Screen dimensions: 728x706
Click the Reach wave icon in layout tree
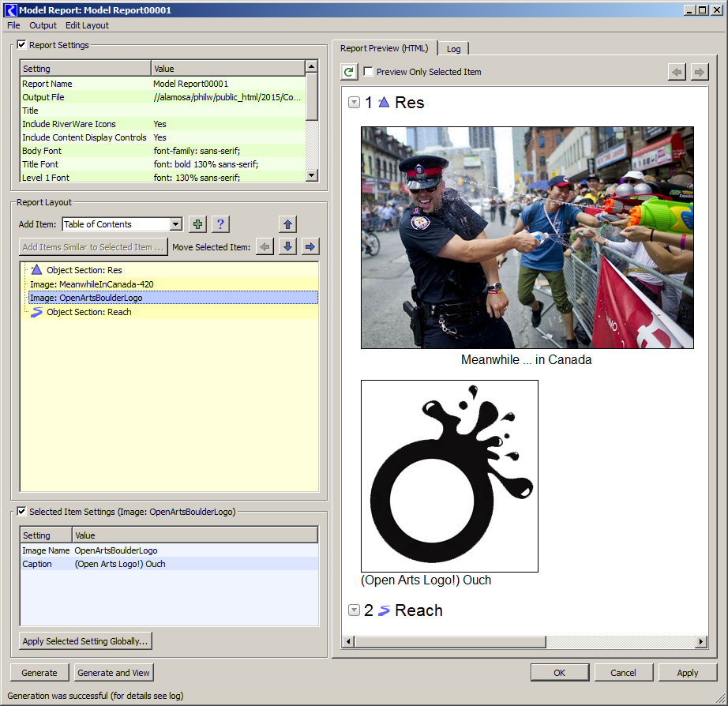pyautogui.click(x=36, y=312)
